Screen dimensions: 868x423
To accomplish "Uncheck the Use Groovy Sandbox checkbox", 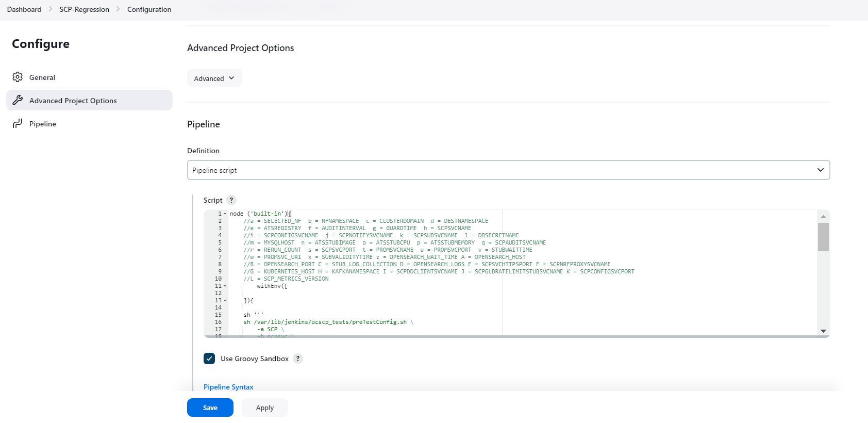I will (x=209, y=359).
